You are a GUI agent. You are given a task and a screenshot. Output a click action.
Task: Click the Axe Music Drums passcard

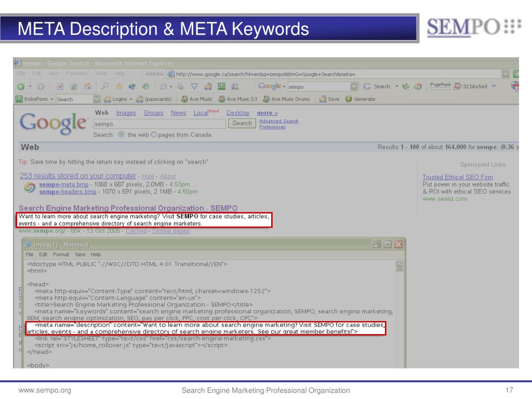click(x=287, y=99)
